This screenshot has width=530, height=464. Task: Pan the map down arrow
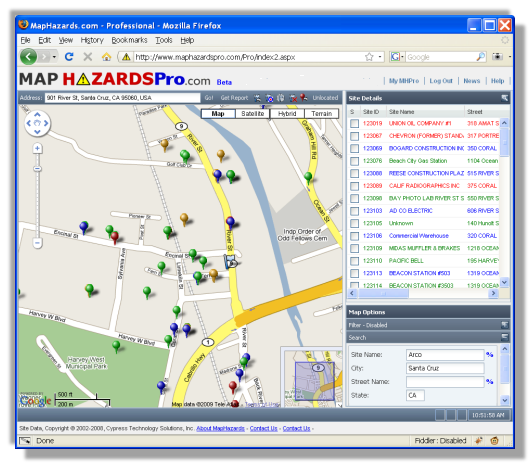tap(37, 132)
